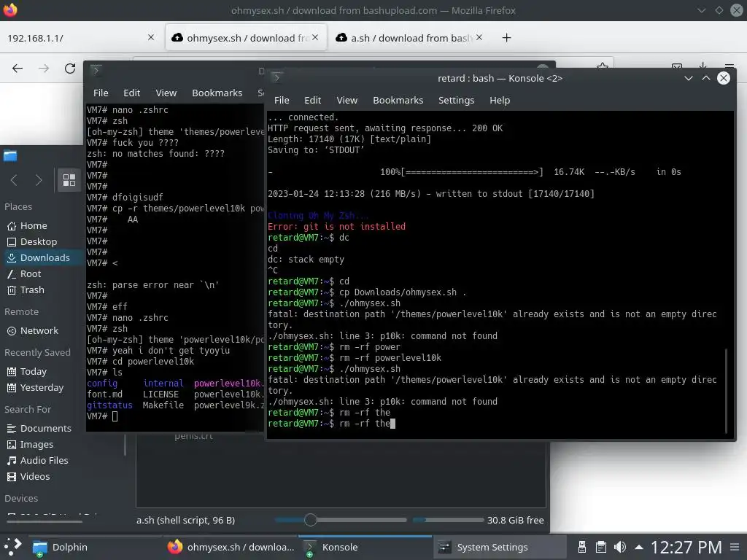Close the ohmysex.sh download tab

pyautogui.click(x=315, y=37)
